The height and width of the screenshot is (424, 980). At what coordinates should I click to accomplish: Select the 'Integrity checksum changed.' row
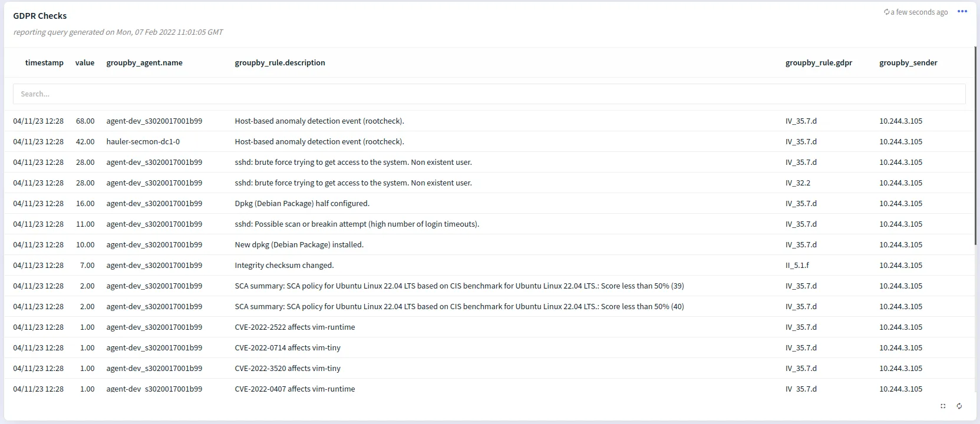[284, 266]
